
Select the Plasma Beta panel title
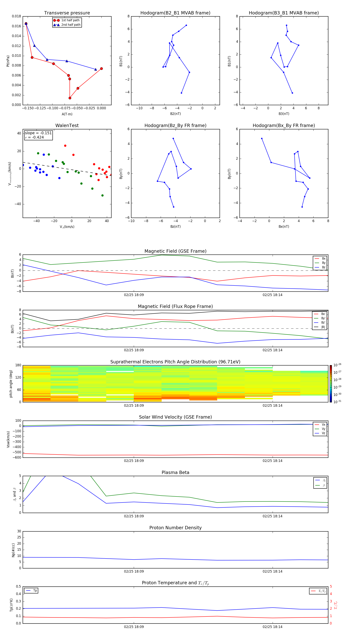coord(175,472)
